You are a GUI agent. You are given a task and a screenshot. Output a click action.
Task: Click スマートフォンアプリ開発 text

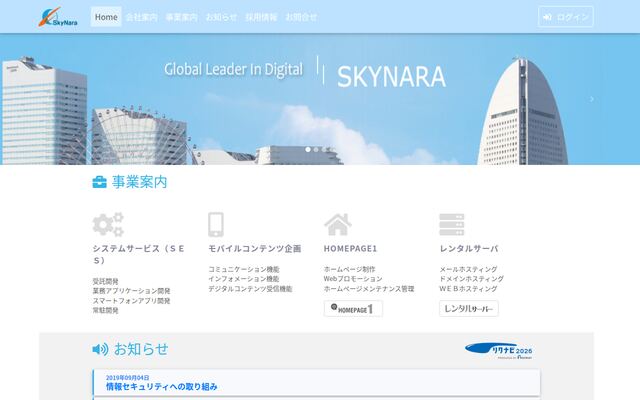[131, 301]
